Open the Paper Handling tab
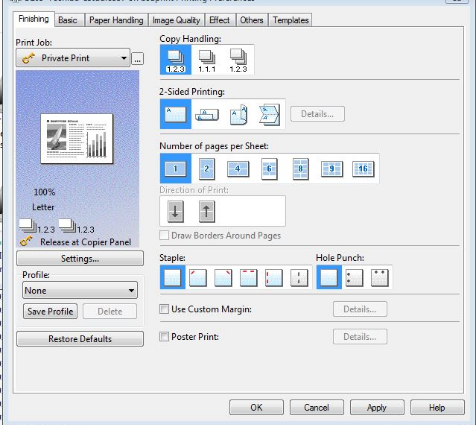This screenshot has width=476, height=425. [x=116, y=20]
